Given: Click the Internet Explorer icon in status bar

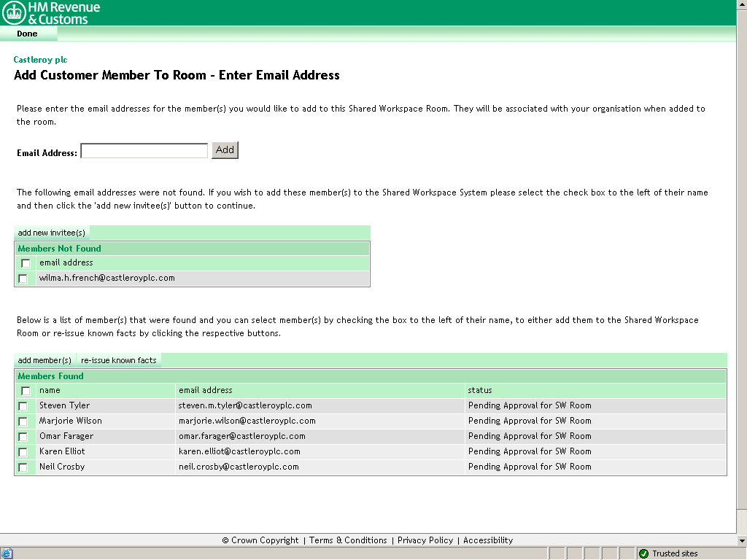Looking at the screenshot, I should [x=7, y=553].
